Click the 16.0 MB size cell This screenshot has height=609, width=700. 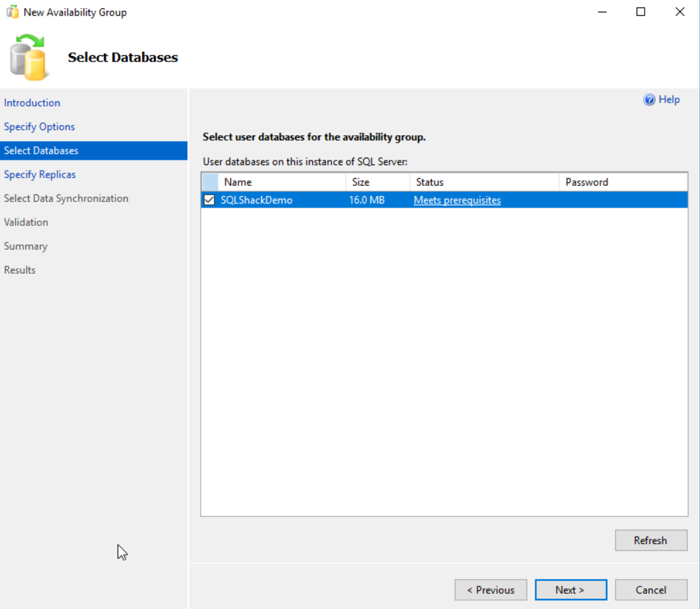point(367,200)
